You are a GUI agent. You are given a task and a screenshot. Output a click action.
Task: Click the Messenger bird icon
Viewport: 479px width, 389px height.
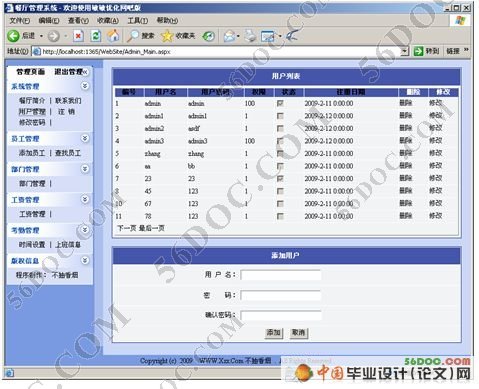click(x=292, y=35)
